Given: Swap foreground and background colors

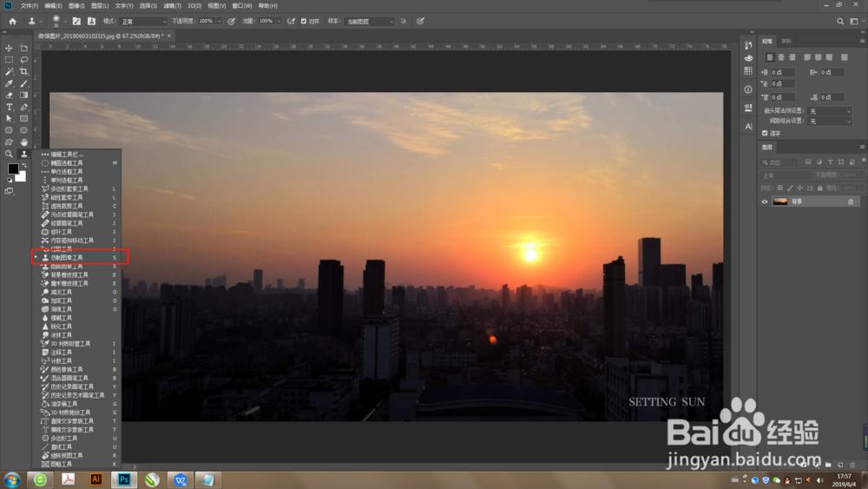Looking at the screenshot, I should click(23, 165).
